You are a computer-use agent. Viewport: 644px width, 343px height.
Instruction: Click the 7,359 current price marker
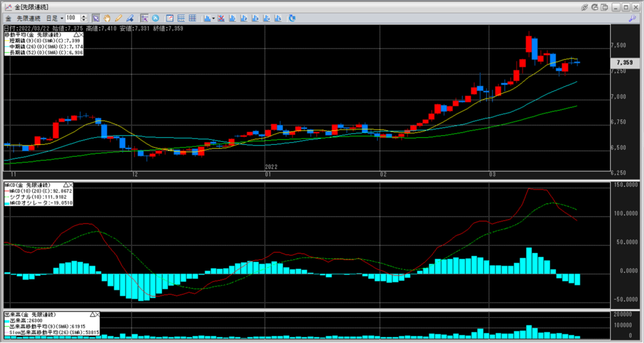[x=624, y=63]
